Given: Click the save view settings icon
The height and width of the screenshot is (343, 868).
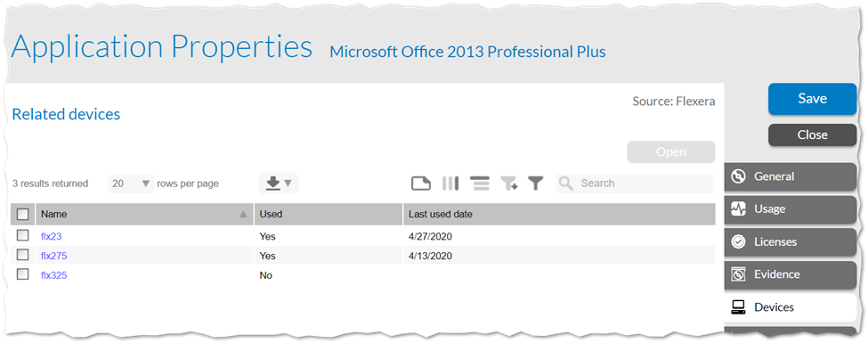Looking at the screenshot, I should click(x=421, y=184).
